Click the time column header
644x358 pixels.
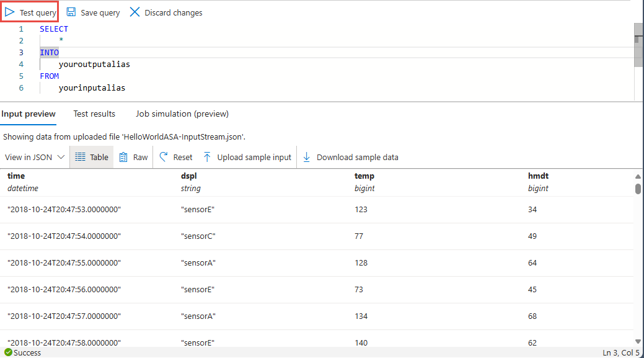click(x=16, y=176)
